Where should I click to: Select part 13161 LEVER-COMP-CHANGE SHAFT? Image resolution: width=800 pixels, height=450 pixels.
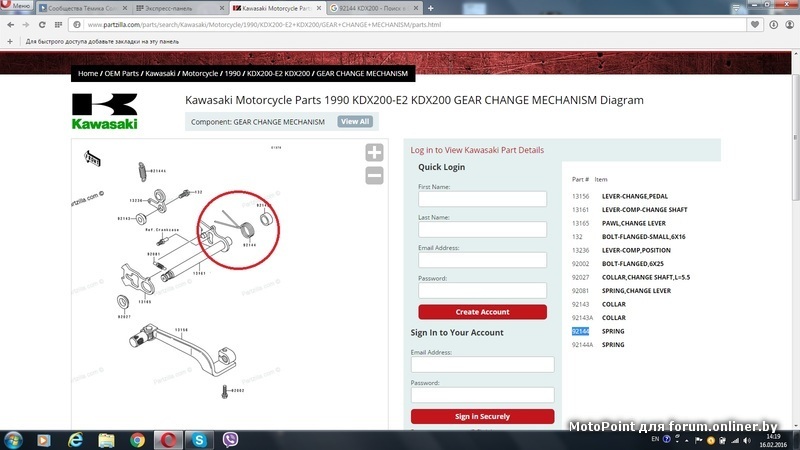[x=629, y=210]
